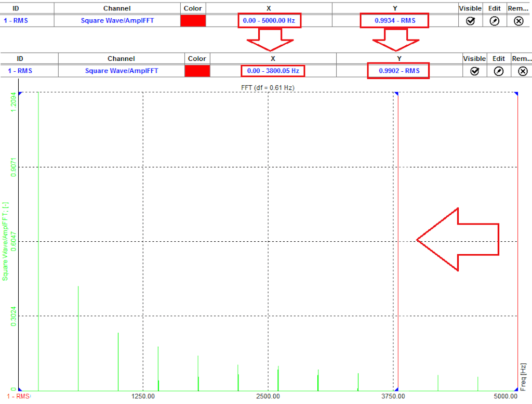The height and width of the screenshot is (404, 532).
Task: Click blue corner handle at bottom-right of graph
Action: coord(516,389)
